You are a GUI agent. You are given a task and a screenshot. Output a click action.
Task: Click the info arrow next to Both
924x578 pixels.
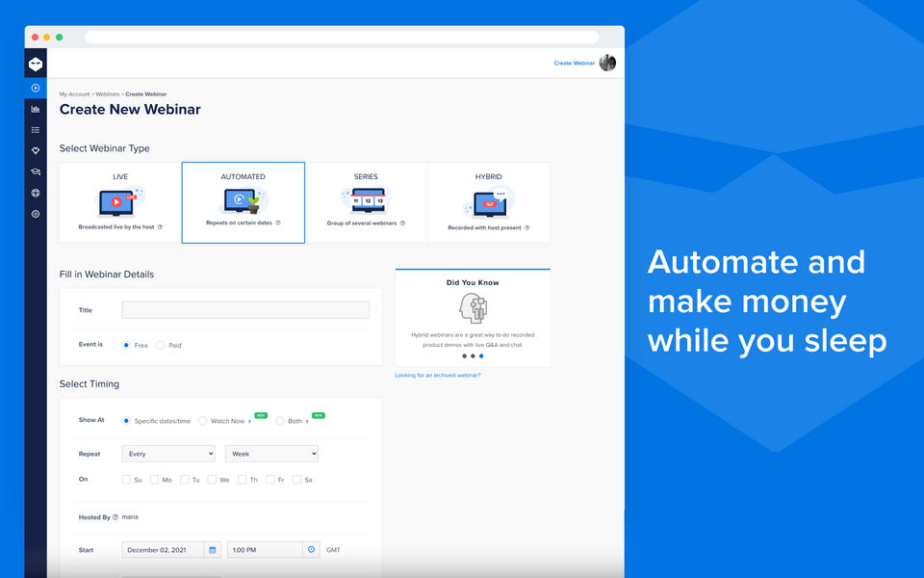coord(307,421)
